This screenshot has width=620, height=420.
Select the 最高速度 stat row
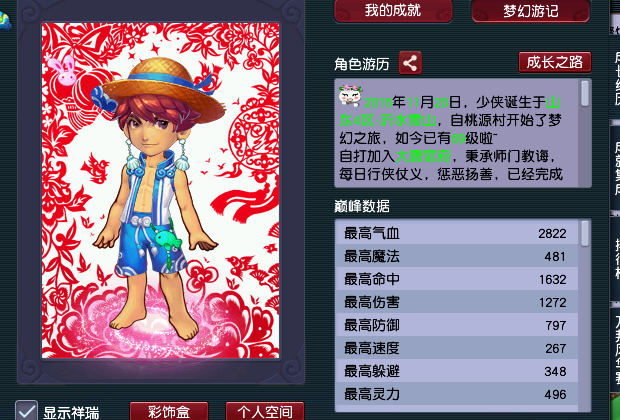click(x=457, y=348)
